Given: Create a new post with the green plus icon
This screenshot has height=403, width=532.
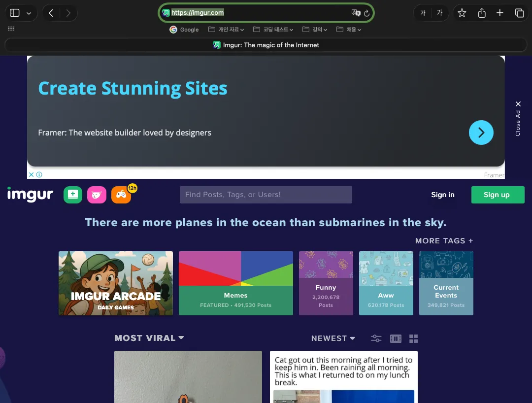Looking at the screenshot, I should pos(73,195).
